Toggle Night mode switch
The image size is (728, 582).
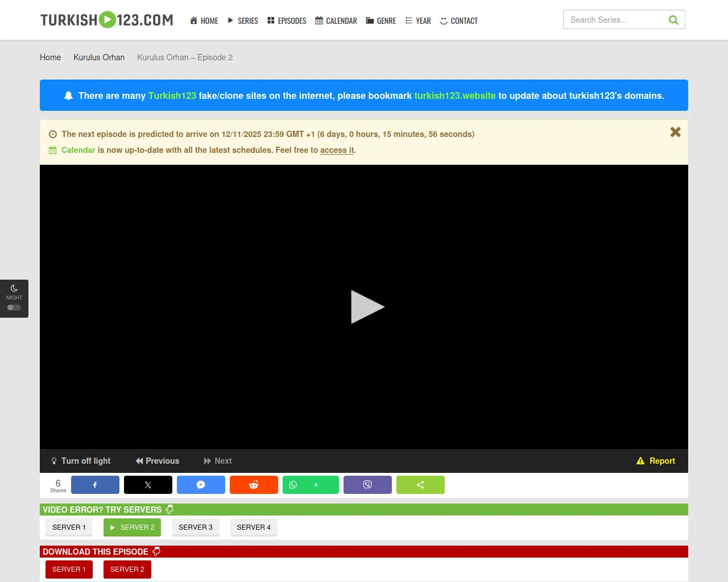pos(14,307)
